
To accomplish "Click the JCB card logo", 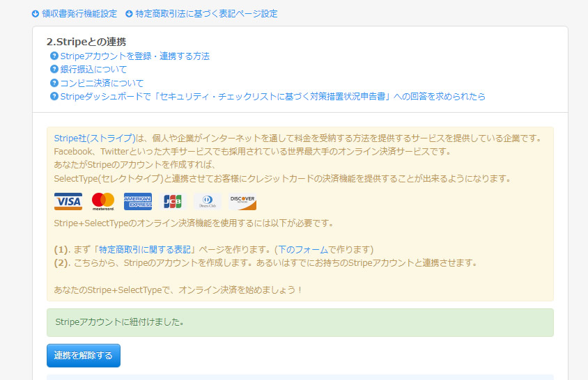I will click(172, 201).
